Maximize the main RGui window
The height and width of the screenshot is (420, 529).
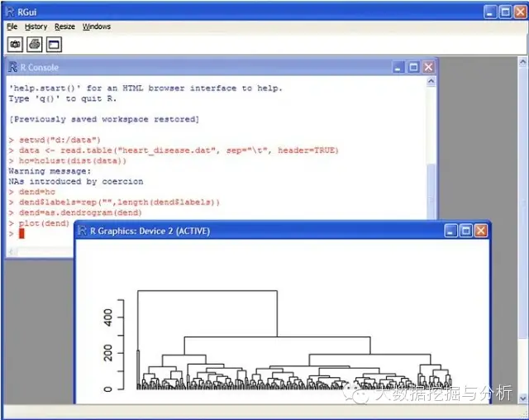click(x=505, y=12)
